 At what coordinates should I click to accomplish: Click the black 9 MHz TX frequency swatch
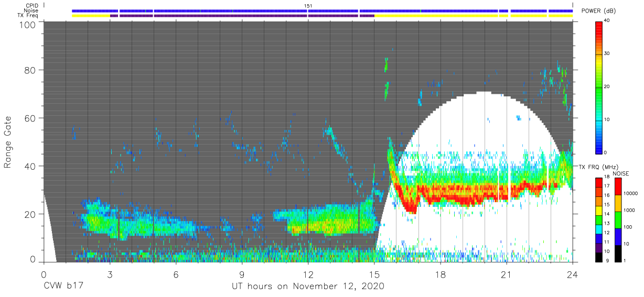click(x=599, y=258)
